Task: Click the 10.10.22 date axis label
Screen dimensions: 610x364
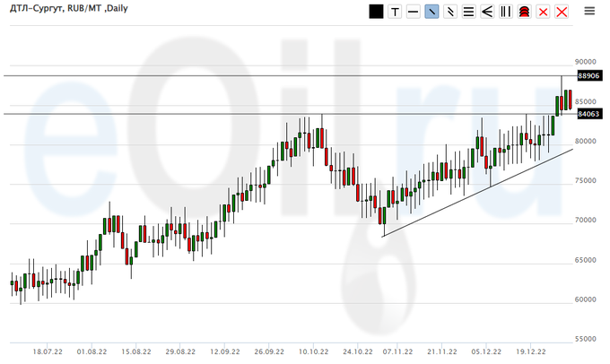Action: [x=314, y=352]
